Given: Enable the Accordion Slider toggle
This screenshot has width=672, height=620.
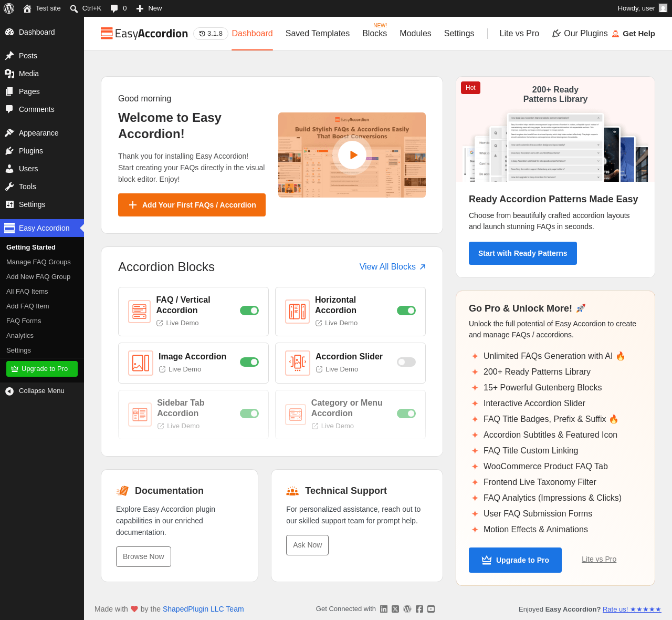Looking at the screenshot, I should point(406,362).
